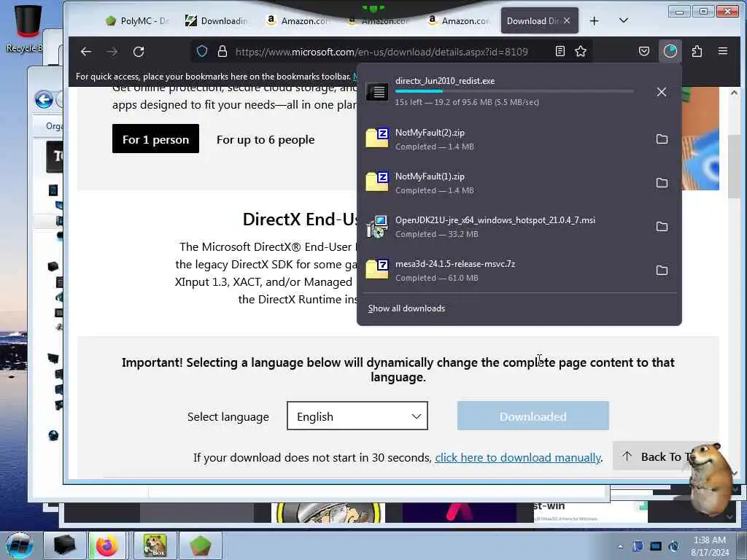Bookmark this page with the star icon
Image resolution: width=747 pixels, height=560 pixels.
580,51
